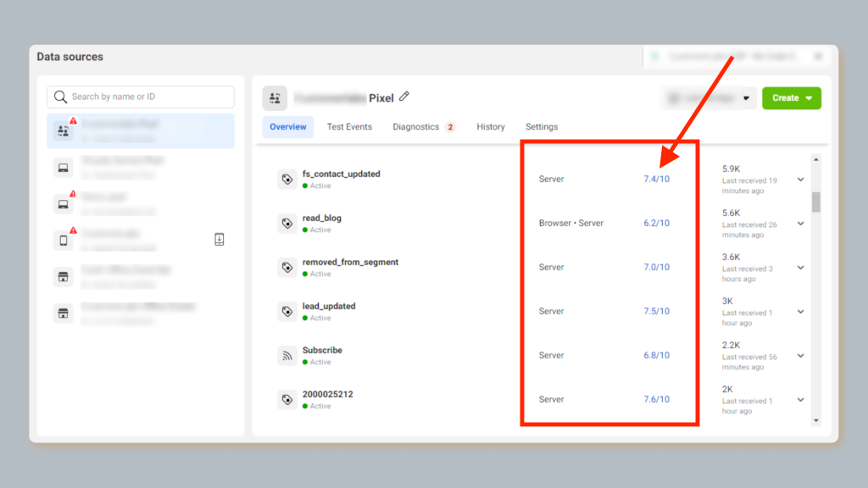This screenshot has height=488, width=868.
Task: Click the fs_contact_updated event name
Action: (341, 174)
